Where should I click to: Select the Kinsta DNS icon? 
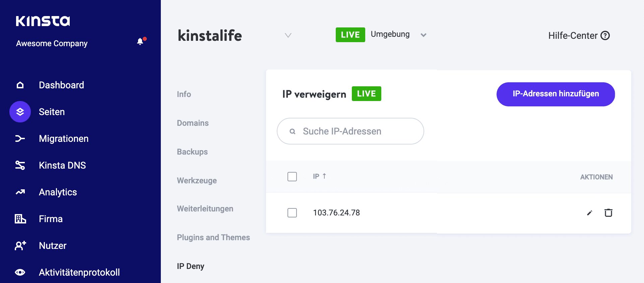(20, 165)
